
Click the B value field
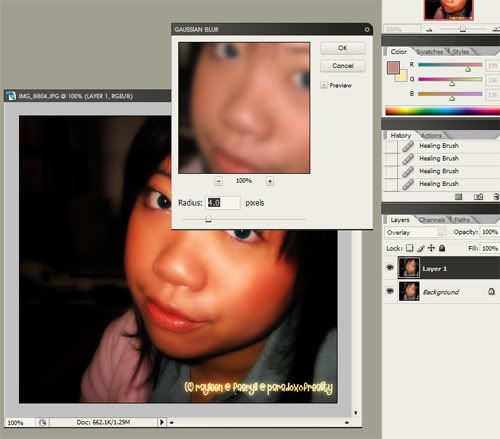pyautogui.click(x=493, y=95)
